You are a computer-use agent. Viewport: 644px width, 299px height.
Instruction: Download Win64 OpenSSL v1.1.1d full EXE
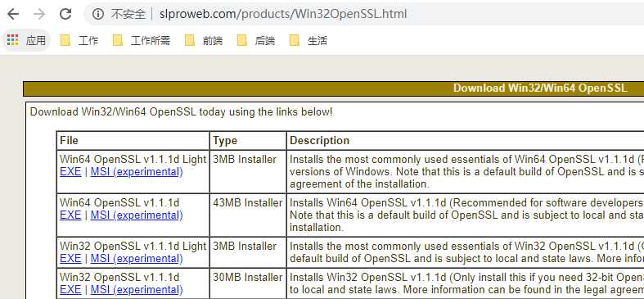70,215
